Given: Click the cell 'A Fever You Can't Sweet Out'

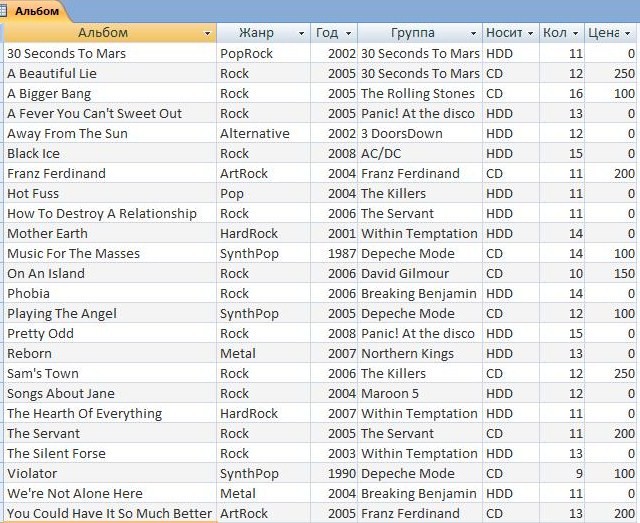Looking at the screenshot, I should [110, 114].
